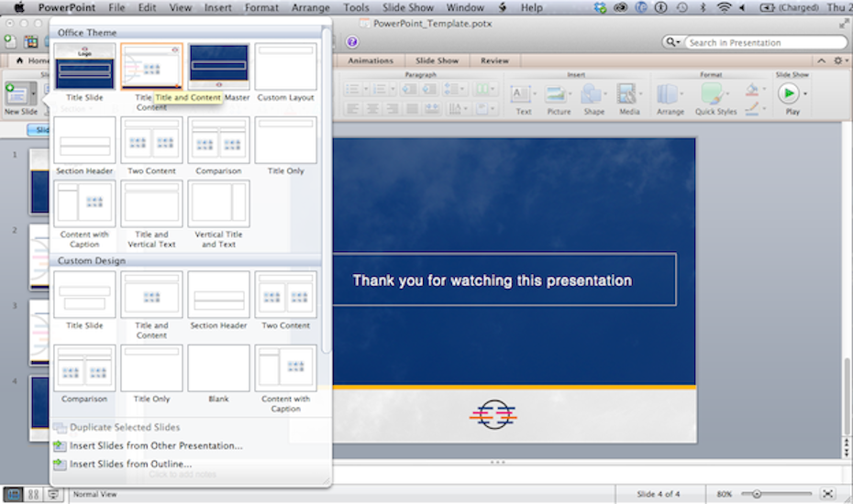
Task: Click the Media insert icon
Action: click(x=628, y=94)
